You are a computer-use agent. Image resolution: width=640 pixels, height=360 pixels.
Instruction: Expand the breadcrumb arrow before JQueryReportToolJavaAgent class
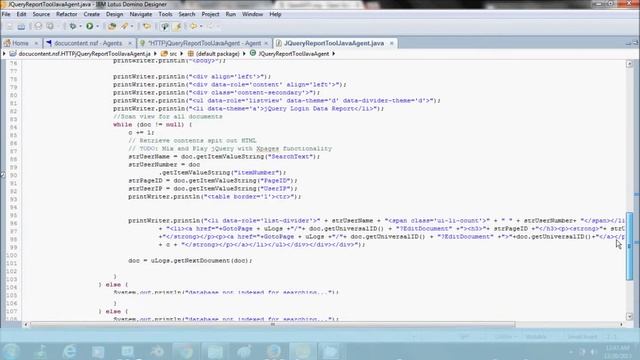point(244,53)
